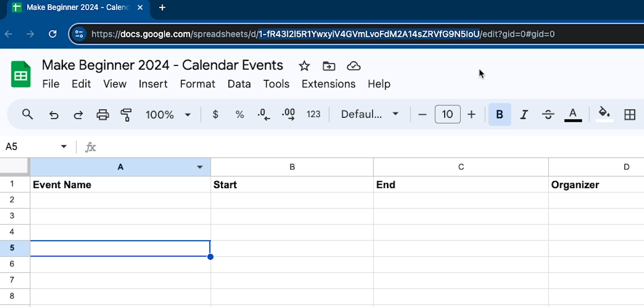Select row 1 header
Viewport: 644px width, 307px height.
[x=15, y=184]
